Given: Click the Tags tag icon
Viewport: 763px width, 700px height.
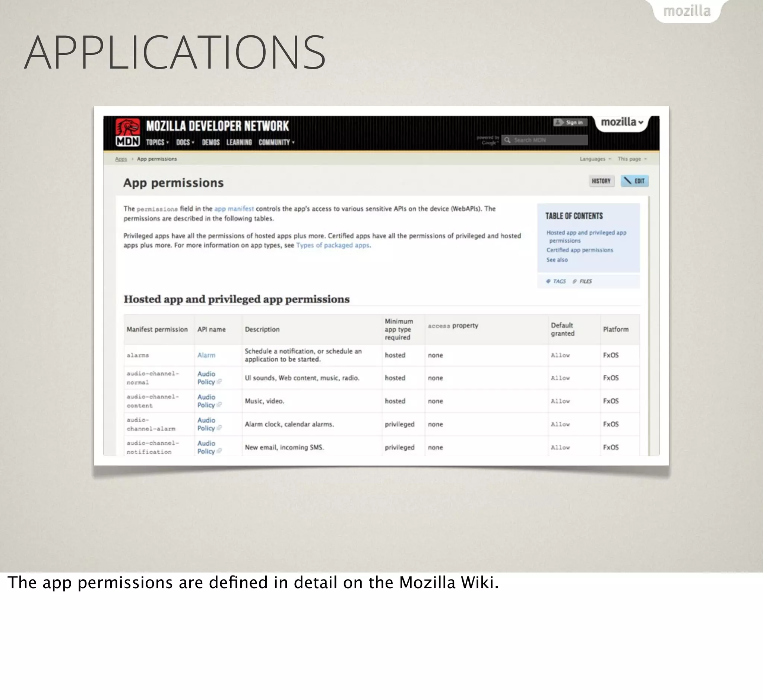Looking at the screenshot, I should coord(548,281).
